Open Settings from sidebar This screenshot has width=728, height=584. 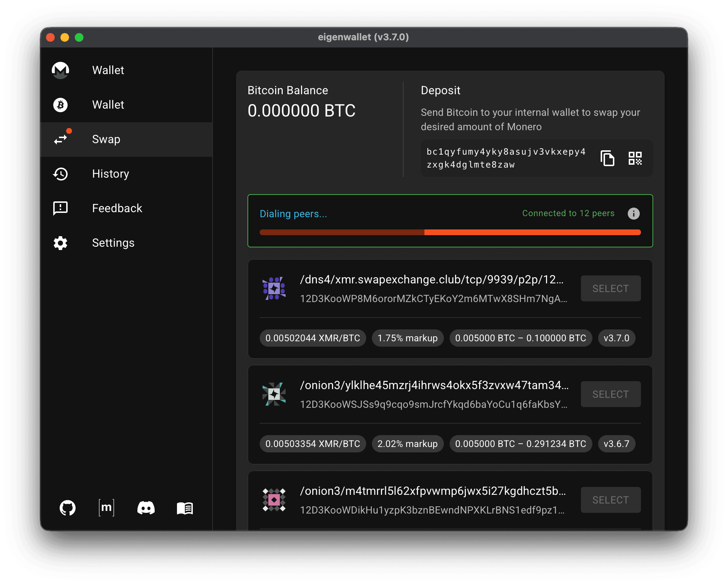point(113,243)
